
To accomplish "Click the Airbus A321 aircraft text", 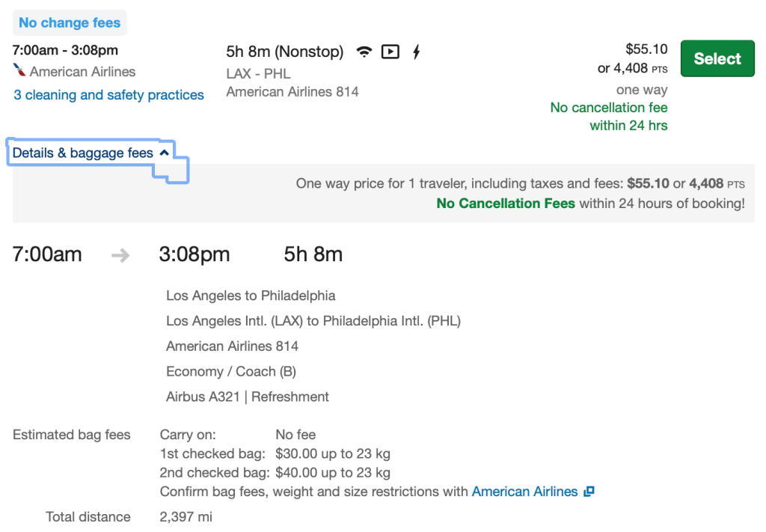I will point(202,397).
